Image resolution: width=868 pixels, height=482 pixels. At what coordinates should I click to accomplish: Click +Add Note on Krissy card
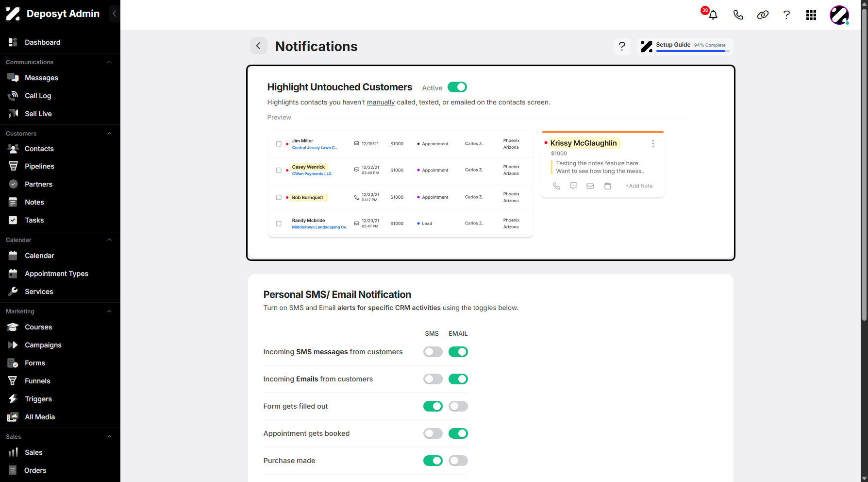pos(639,186)
